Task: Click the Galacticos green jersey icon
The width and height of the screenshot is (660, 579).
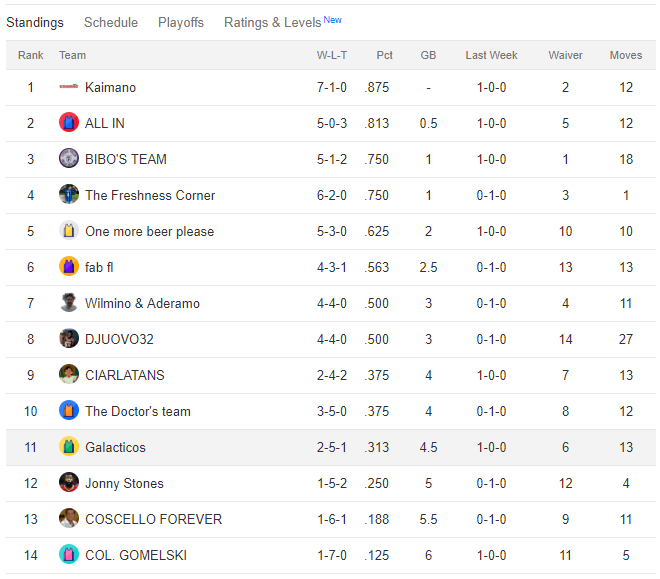Action: click(x=68, y=447)
